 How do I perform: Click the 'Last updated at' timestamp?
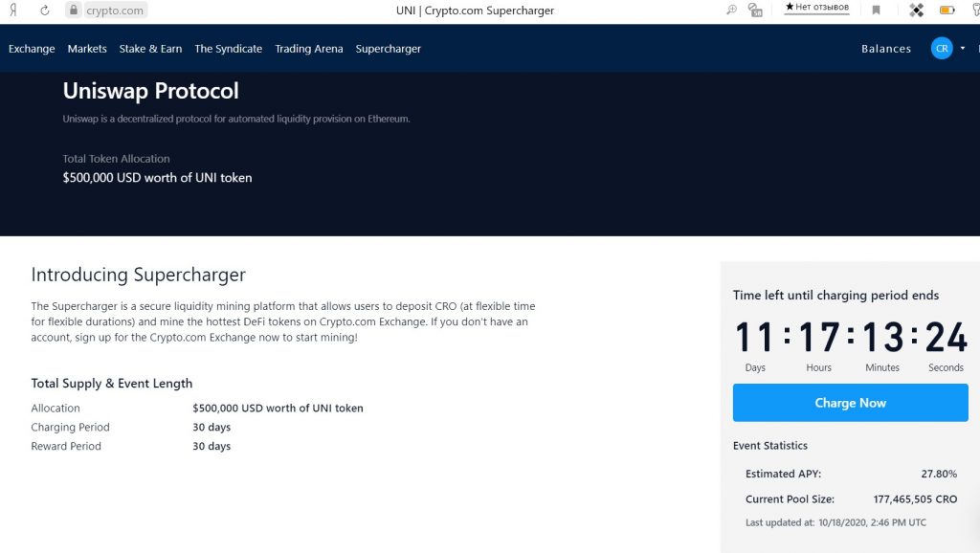[x=836, y=522]
